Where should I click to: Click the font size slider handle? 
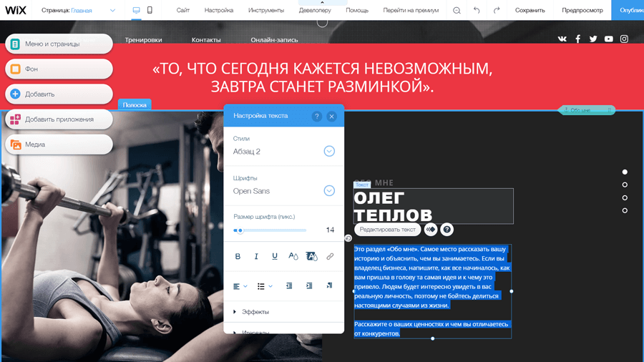pos(240,230)
